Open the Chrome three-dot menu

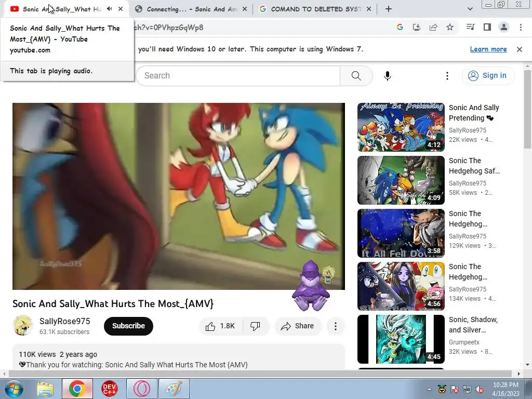tap(521, 27)
